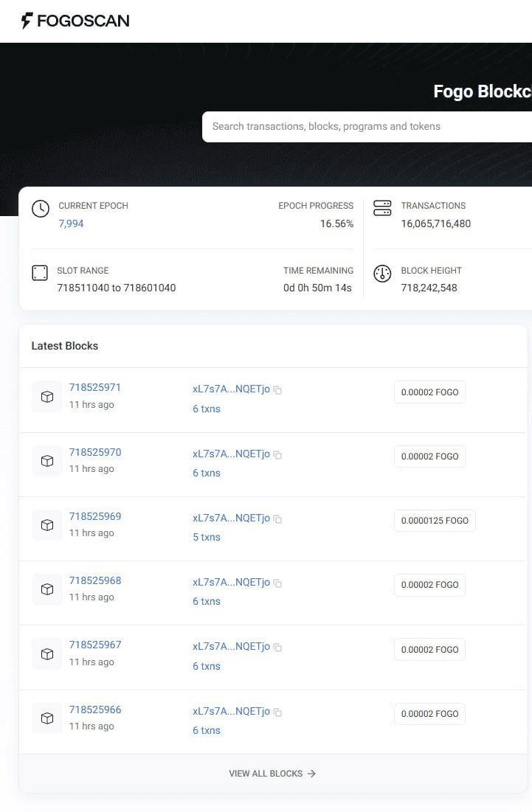Copy leader address of block 718525967

pos(277,648)
